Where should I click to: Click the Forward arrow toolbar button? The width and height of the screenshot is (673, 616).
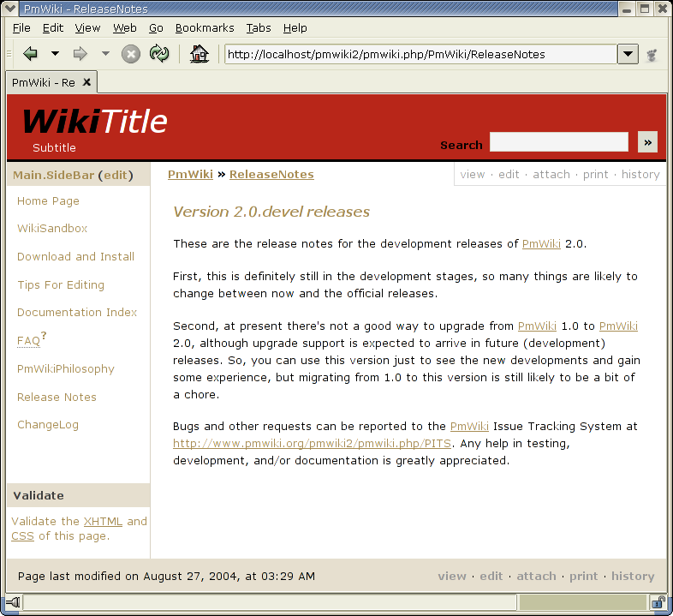click(x=80, y=54)
